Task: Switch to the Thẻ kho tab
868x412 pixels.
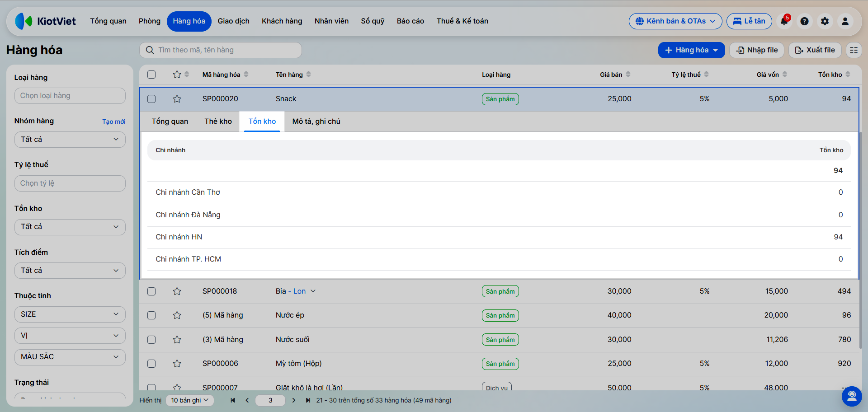Action: tap(218, 122)
